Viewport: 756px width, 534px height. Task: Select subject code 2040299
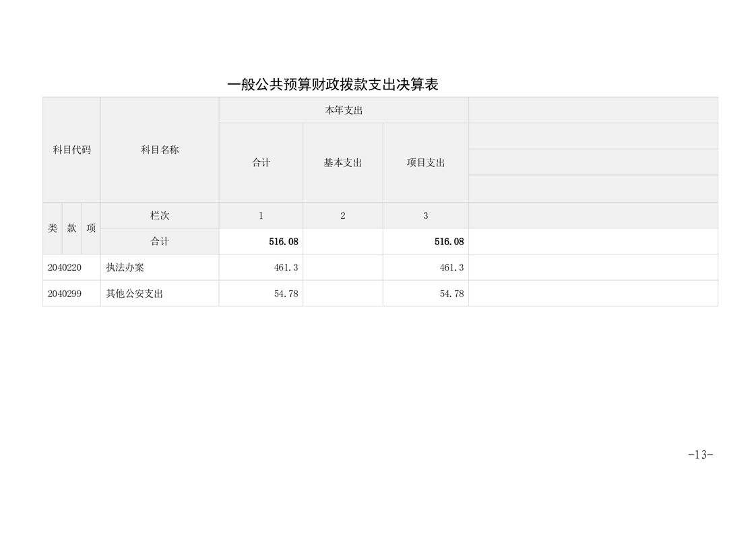point(65,294)
